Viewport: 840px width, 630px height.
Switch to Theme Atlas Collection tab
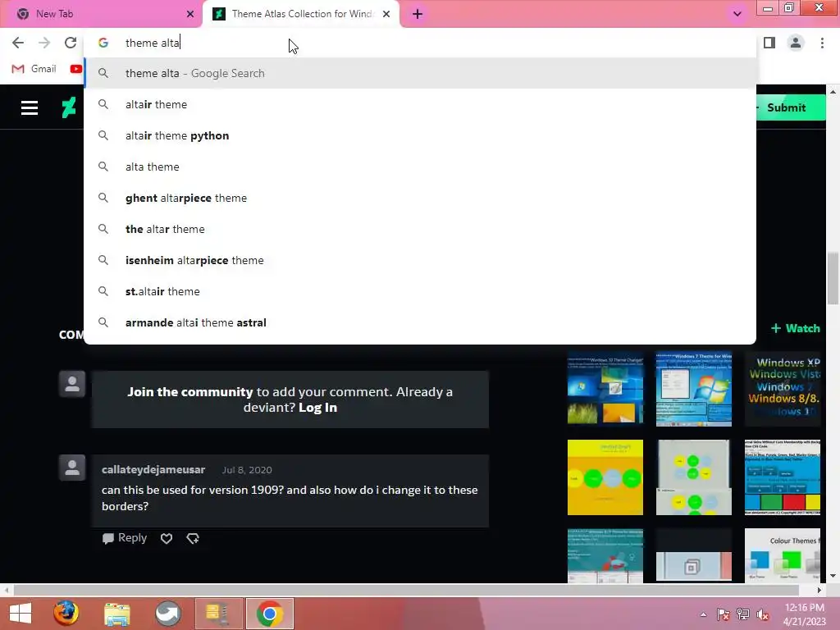tap(301, 14)
